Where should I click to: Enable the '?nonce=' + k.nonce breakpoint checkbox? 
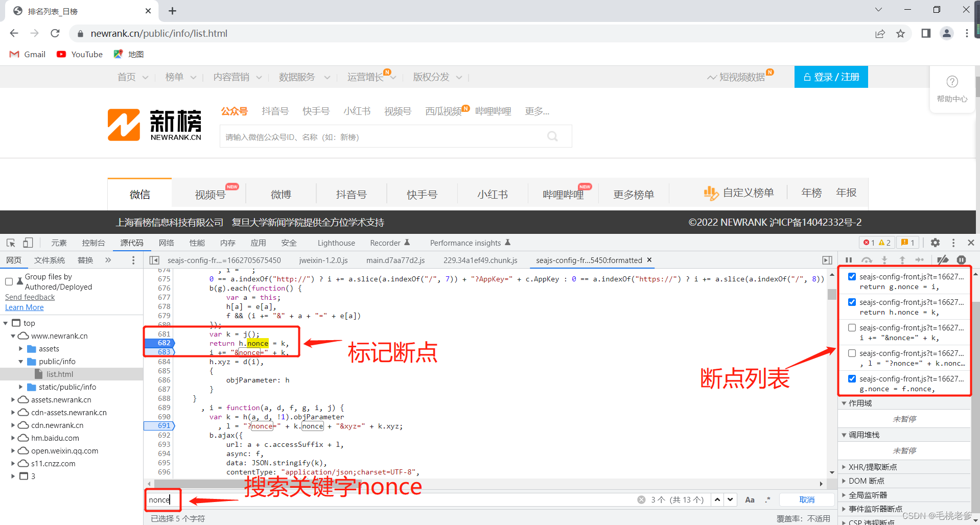(852, 353)
